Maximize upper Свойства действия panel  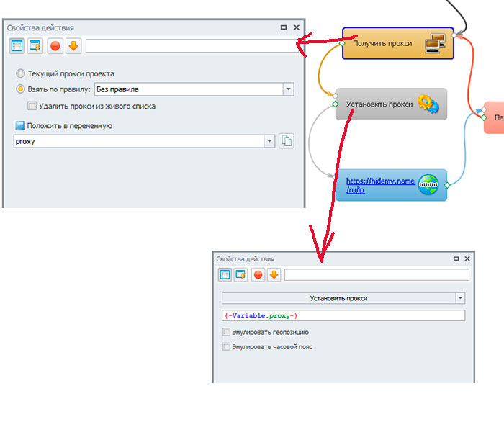coord(284,27)
